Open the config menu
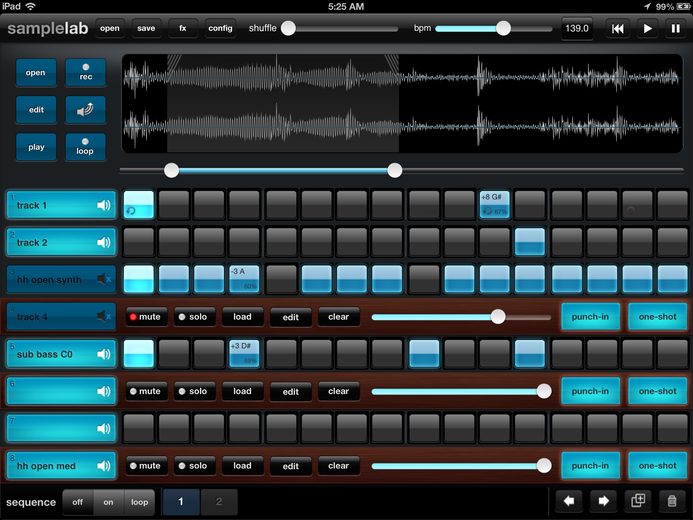Viewport: 693px width, 520px height. pyautogui.click(x=220, y=28)
